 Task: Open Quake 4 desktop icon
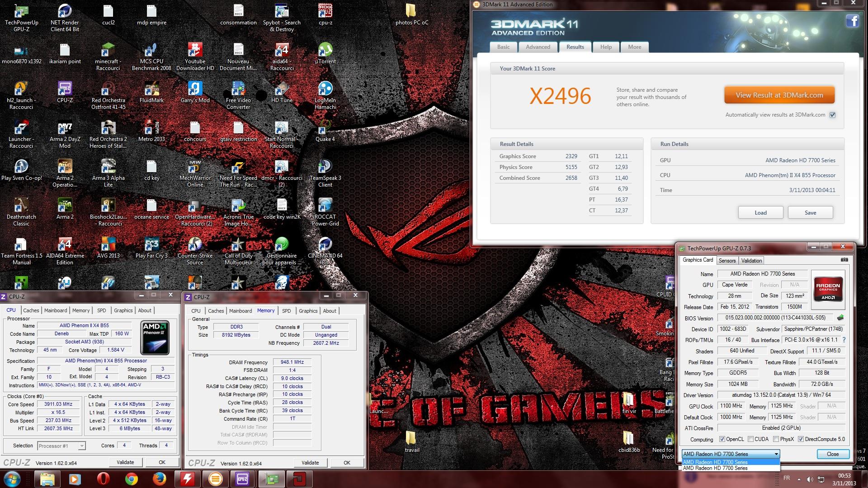point(325,131)
